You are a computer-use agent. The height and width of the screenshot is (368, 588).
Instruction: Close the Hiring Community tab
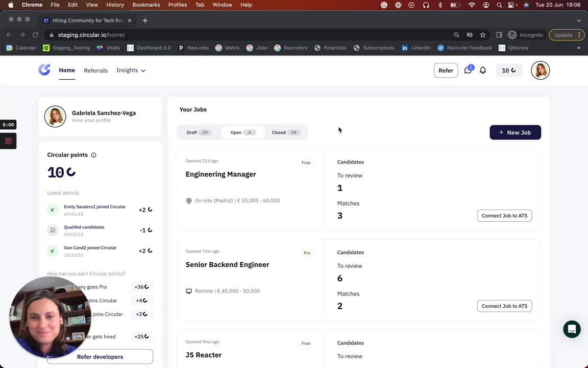[x=129, y=20]
